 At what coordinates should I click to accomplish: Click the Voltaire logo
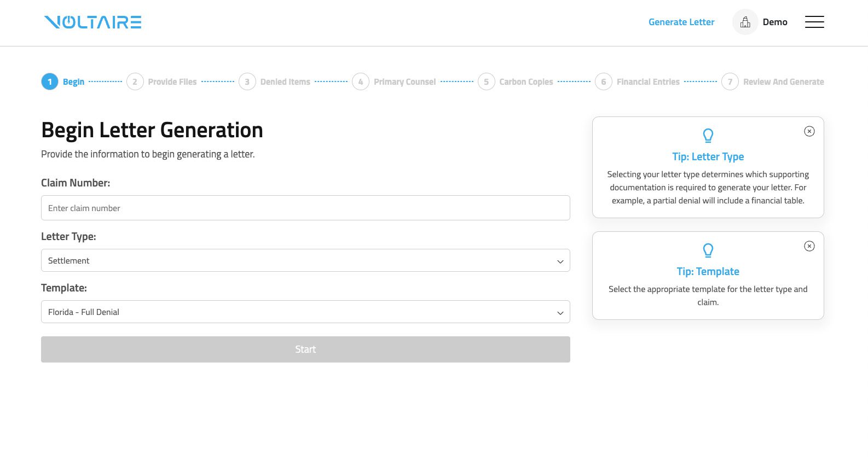tap(92, 22)
